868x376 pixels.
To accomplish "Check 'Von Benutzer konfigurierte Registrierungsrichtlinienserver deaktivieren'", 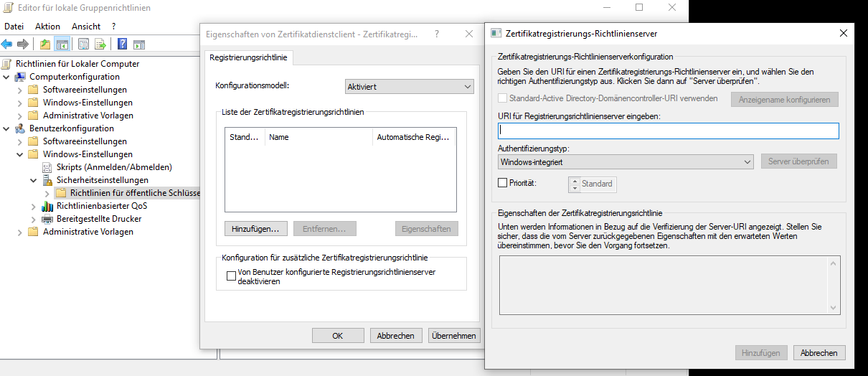I will coord(231,276).
